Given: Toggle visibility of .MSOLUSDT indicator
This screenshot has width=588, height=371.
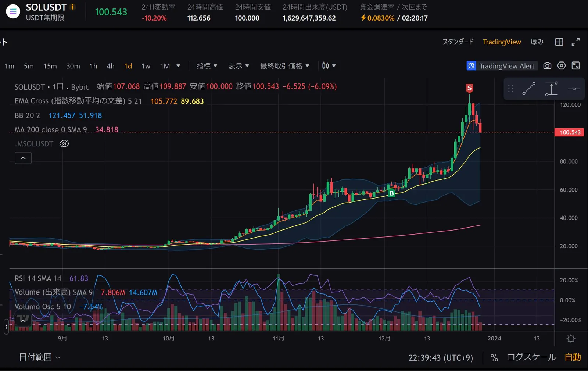Looking at the screenshot, I should point(64,144).
